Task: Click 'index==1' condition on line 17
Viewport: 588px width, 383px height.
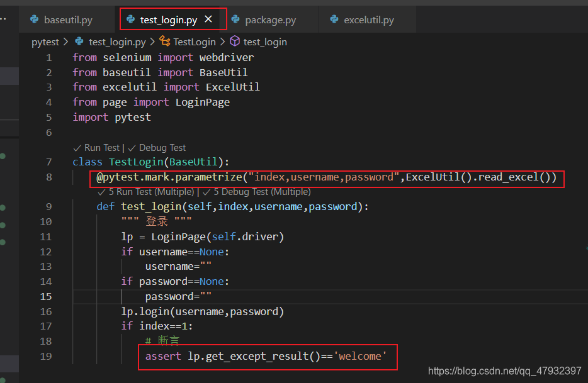Action: 163,326
